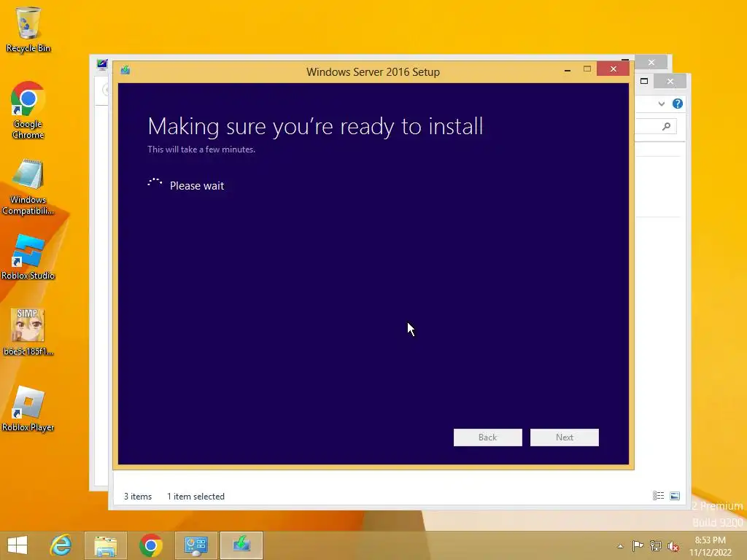747x560 pixels.
Task: Switch to Windows Setup taskbar item
Action: coord(241,545)
